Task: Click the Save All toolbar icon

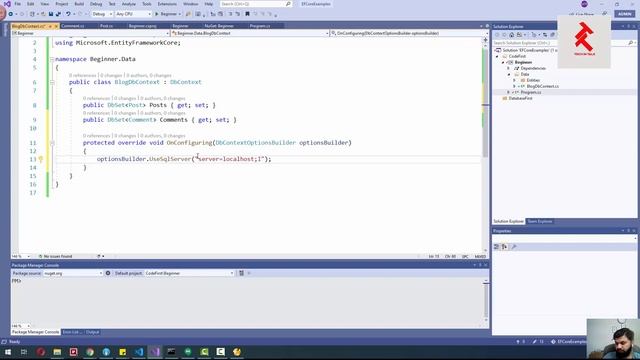Action: point(58,14)
